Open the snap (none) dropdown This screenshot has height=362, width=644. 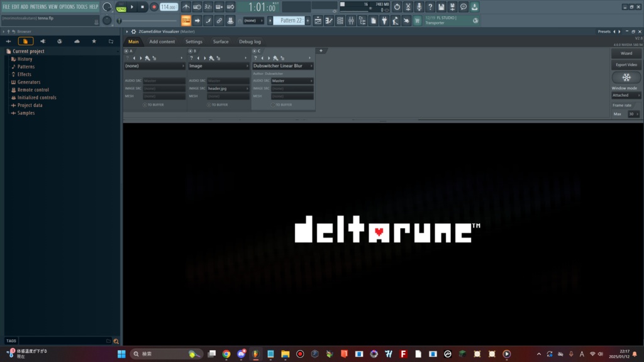pos(253,21)
